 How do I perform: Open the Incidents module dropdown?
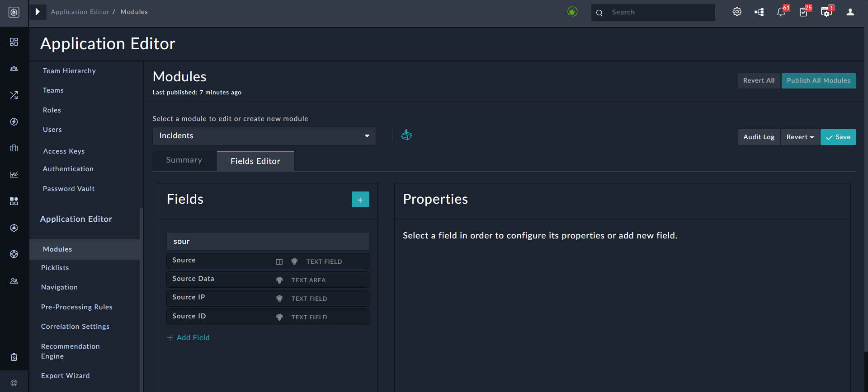264,136
